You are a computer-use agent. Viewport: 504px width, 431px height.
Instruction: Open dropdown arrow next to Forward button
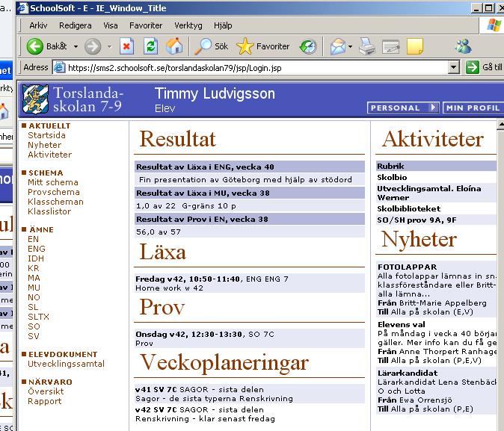pyautogui.click(x=110, y=46)
